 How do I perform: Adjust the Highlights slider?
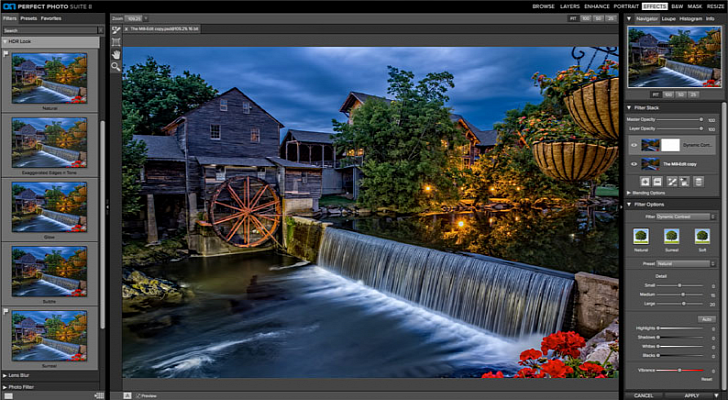[x=680, y=329]
